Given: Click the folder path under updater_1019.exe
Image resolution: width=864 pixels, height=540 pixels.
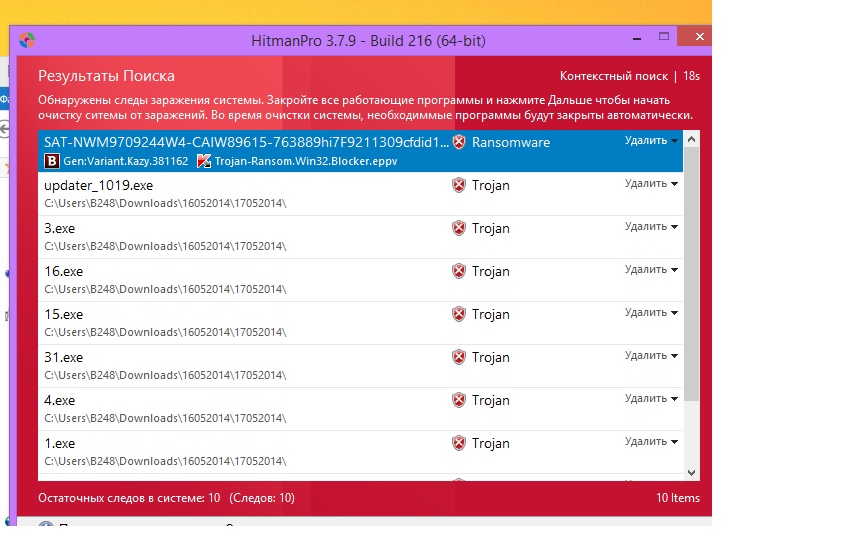Looking at the screenshot, I should [165, 203].
